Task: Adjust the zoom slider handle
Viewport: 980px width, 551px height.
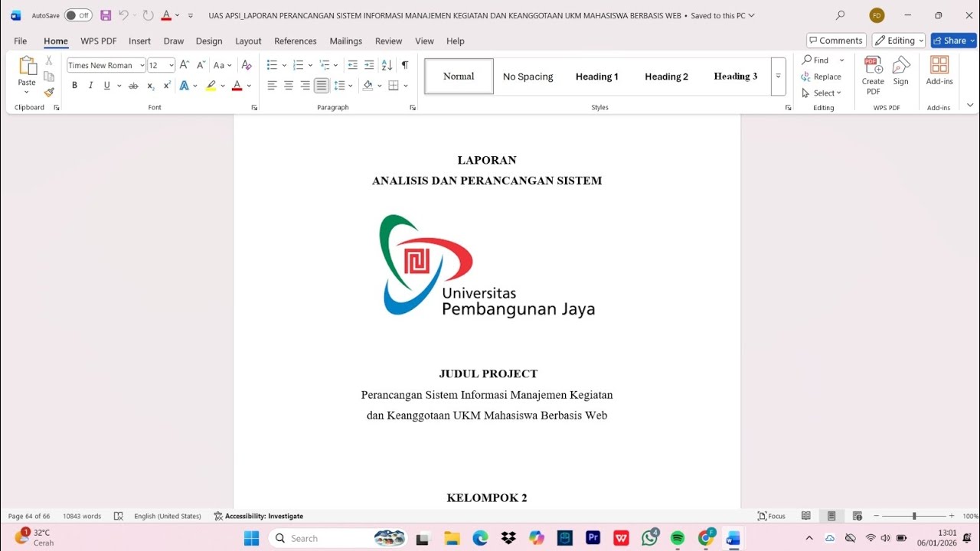Action: [x=914, y=517]
